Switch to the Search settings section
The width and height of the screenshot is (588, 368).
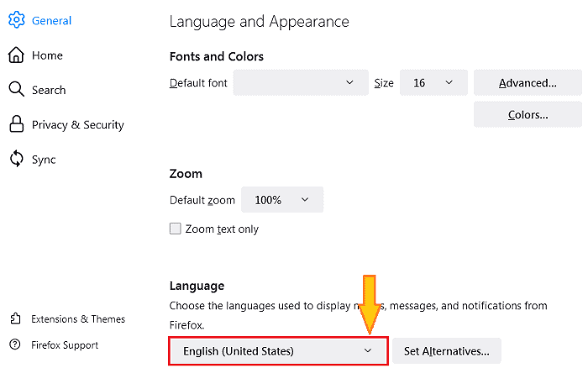point(49,90)
